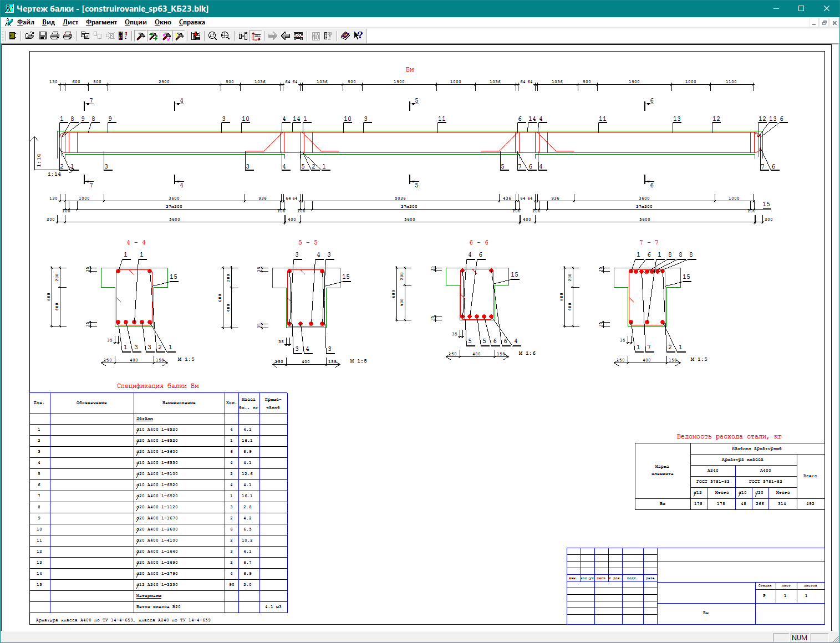Expand the Вид menu

pyautogui.click(x=48, y=22)
